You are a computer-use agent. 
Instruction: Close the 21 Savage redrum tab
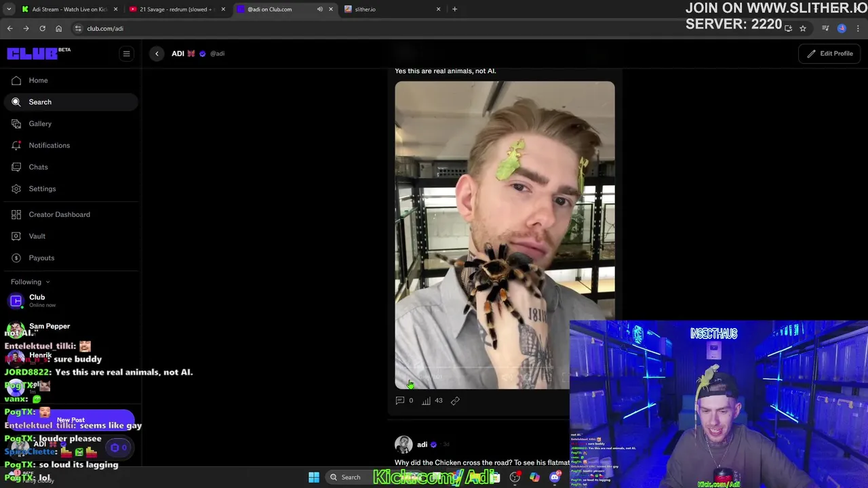click(223, 9)
